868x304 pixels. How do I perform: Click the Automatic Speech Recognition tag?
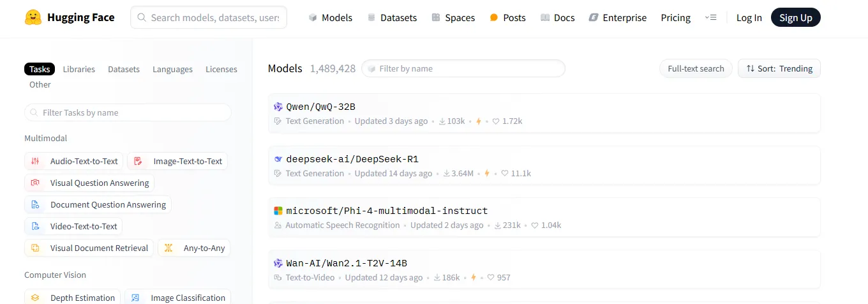343,225
